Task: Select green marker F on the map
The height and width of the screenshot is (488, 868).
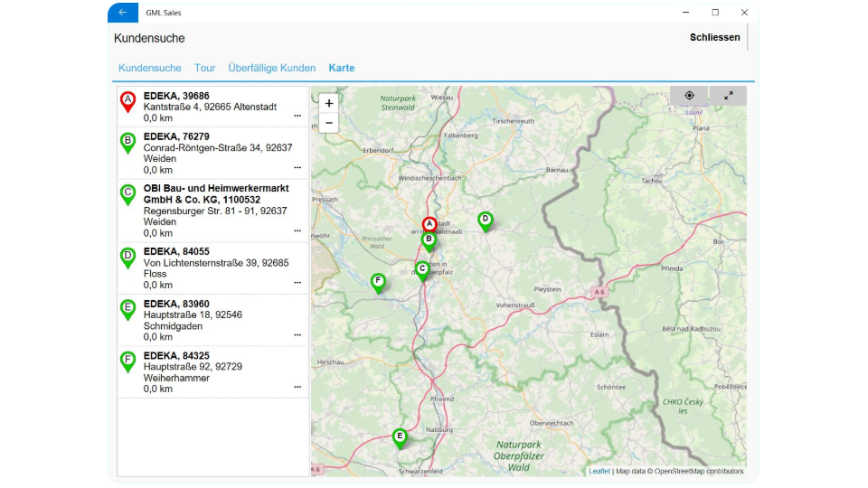Action: (378, 283)
